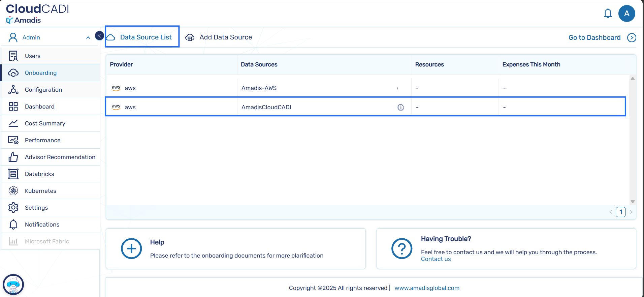Viewport: 644px width, 297px height.
Task: Click the notification bell icon in header
Action: point(608,13)
